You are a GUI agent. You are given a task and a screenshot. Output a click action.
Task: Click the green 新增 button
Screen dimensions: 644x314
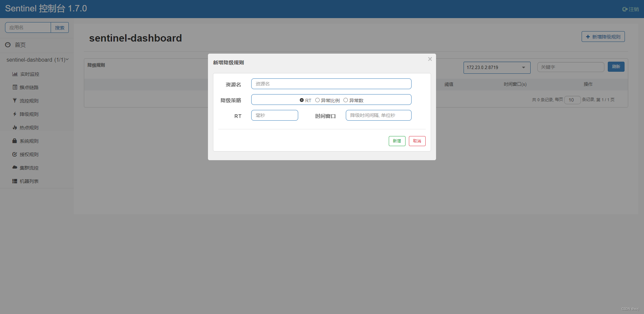point(397,141)
